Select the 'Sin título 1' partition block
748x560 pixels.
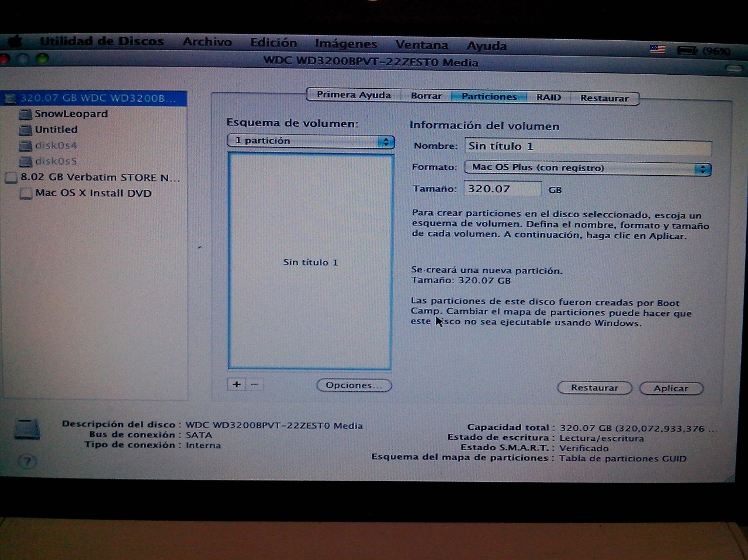310,262
